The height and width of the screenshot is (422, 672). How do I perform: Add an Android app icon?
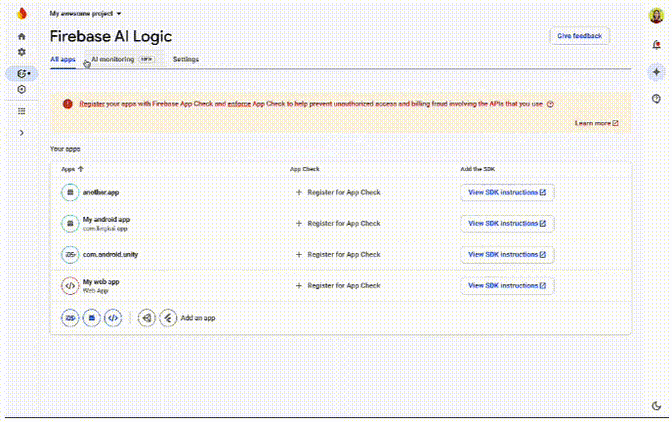click(x=91, y=318)
